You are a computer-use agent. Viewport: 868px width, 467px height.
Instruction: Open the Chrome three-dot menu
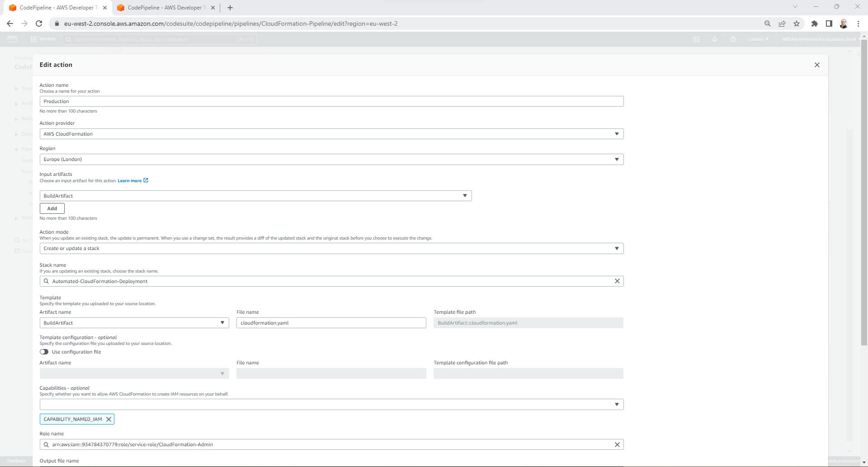tap(858, 24)
